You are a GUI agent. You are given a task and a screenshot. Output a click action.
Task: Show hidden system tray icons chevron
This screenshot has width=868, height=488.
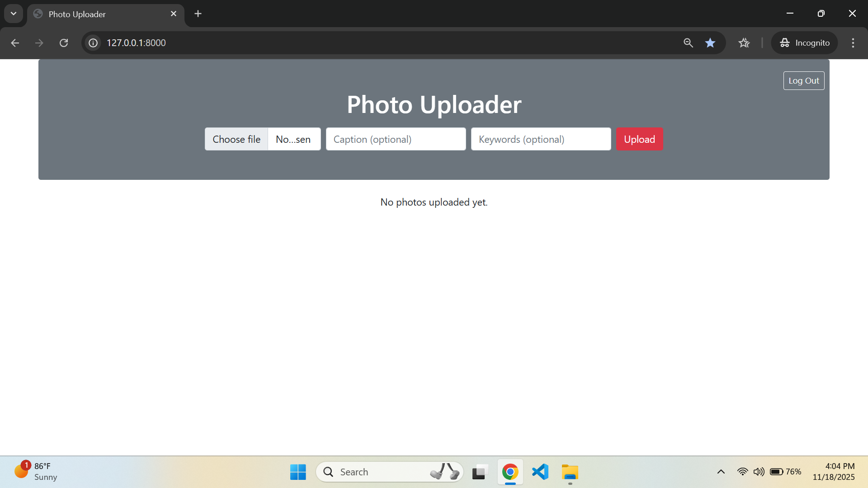click(721, 472)
